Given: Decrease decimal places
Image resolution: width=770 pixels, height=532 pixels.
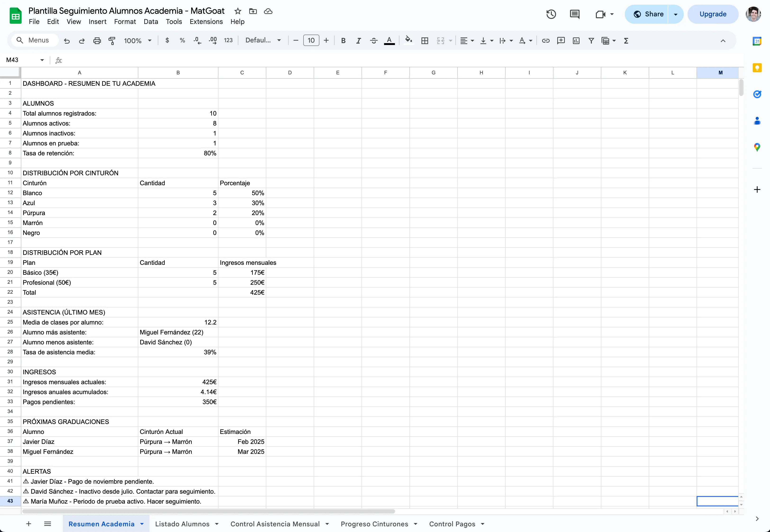Looking at the screenshot, I should (x=197, y=40).
